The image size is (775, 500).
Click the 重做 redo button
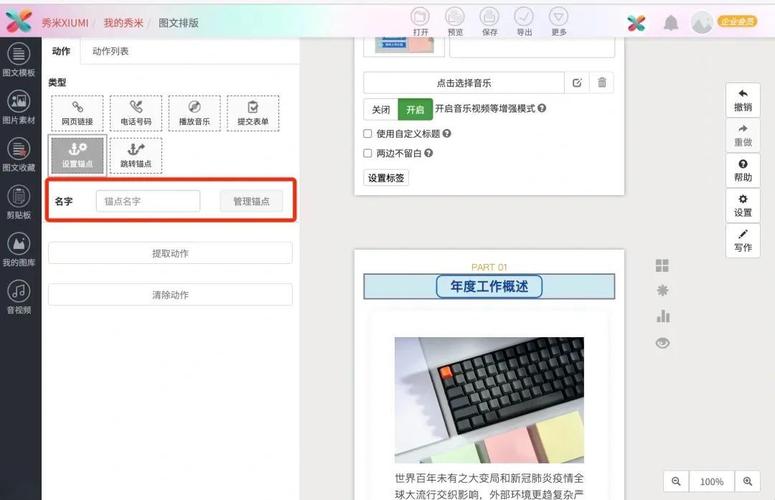tap(743, 135)
